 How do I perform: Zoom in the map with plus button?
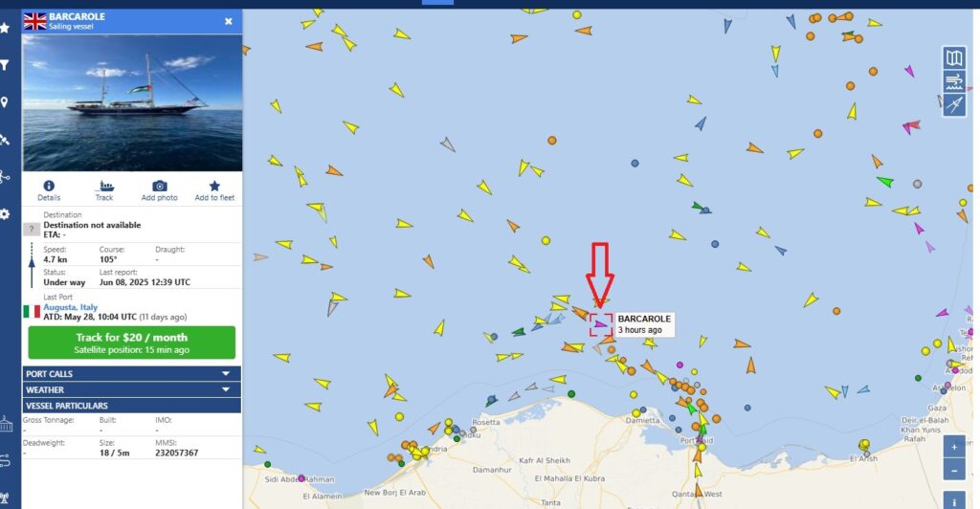pyautogui.click(x=954, y=447)
